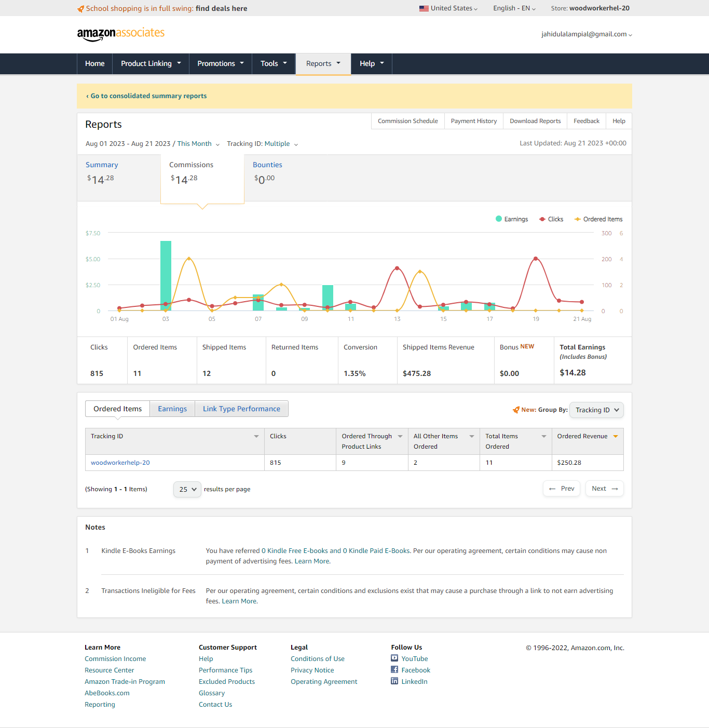
Task: Open the Commission Income footer link
Action: (x=115, y=659)
